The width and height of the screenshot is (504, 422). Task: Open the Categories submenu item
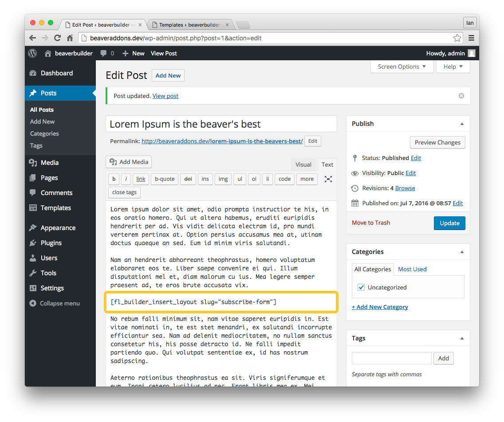(x=44, y=133)
